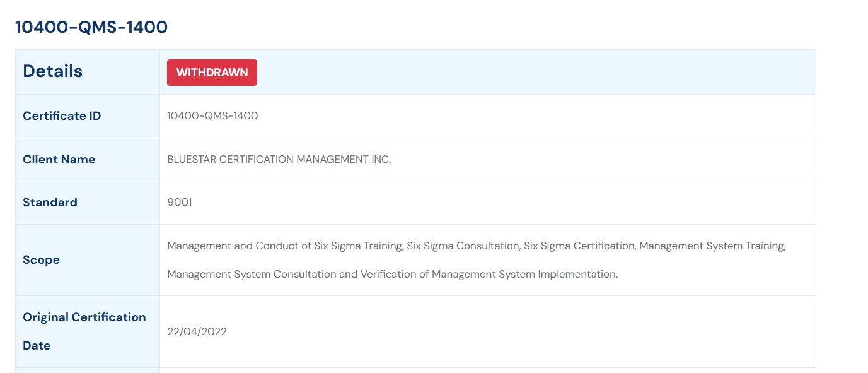Click the words Six Sigma Training in the scope
The height and width of the screenshot is (373, 868).
[358, 246]
